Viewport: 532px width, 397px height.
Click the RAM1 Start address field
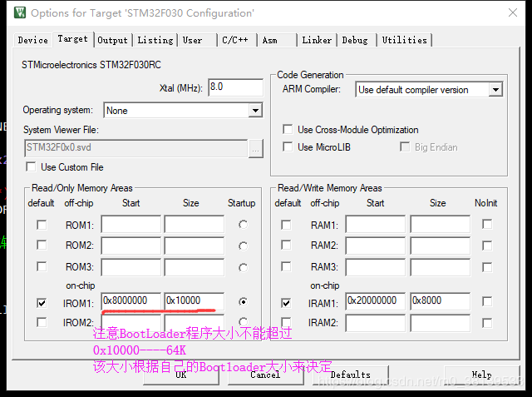point(376,224)
